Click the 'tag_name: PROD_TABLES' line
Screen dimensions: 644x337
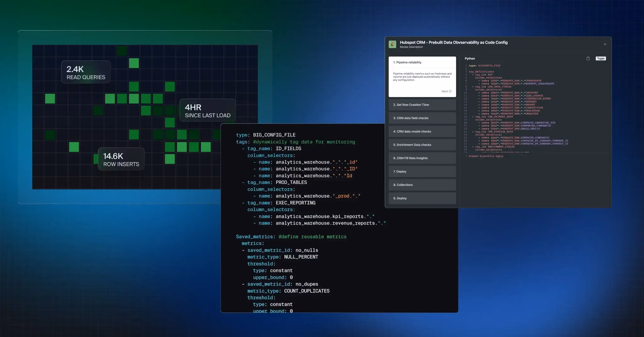[274, 182]
